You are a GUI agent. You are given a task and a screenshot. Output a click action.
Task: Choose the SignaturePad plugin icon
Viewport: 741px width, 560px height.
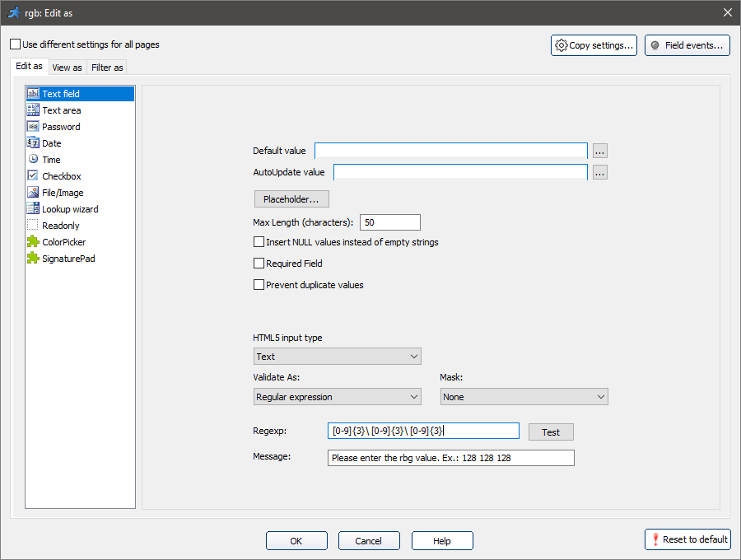click(33, 259)
